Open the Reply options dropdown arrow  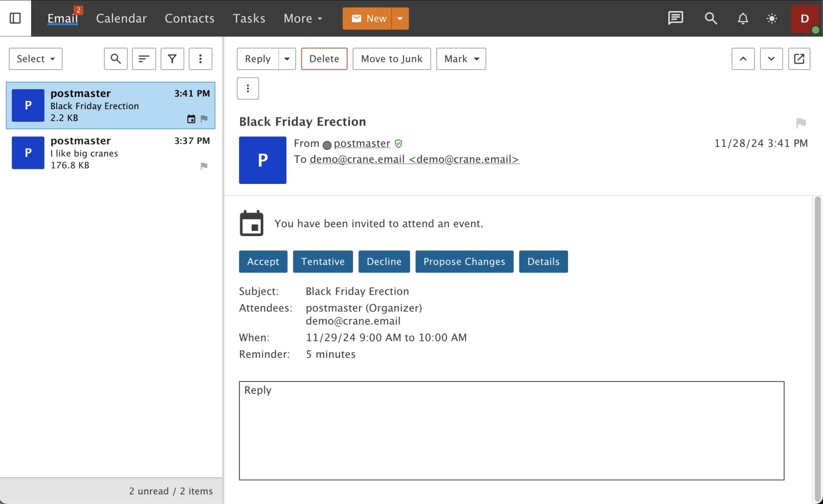click(x=287, y=59)
